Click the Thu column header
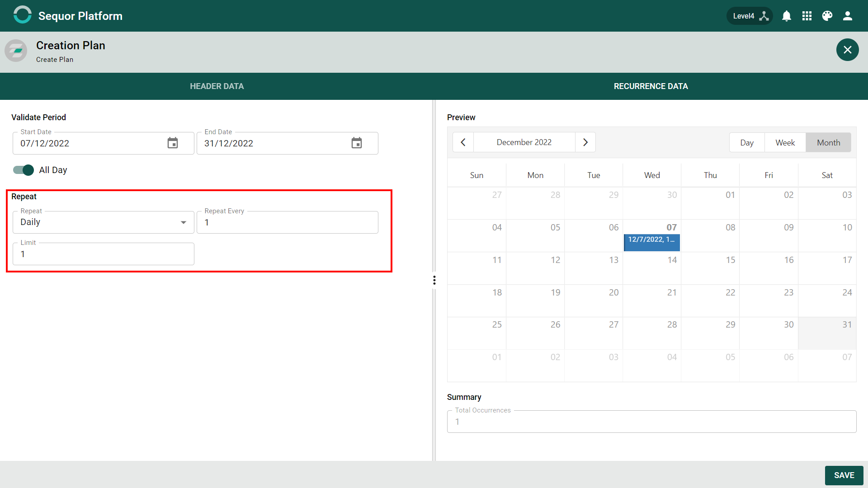This screenshot has height=488, width=868. pyautogui.click(x=710, y=175)
